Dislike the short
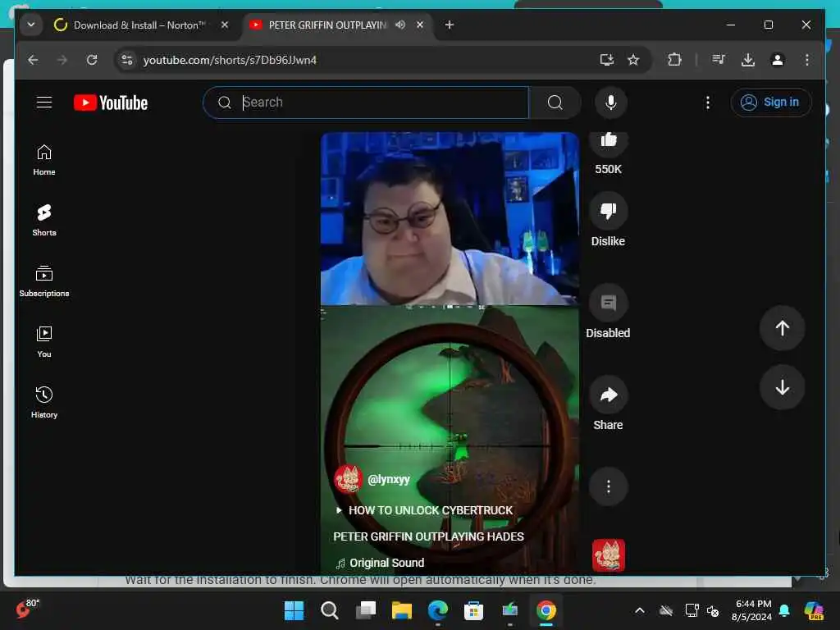The width and height of the screenshot is (840, 630). (x=608, y=211)
